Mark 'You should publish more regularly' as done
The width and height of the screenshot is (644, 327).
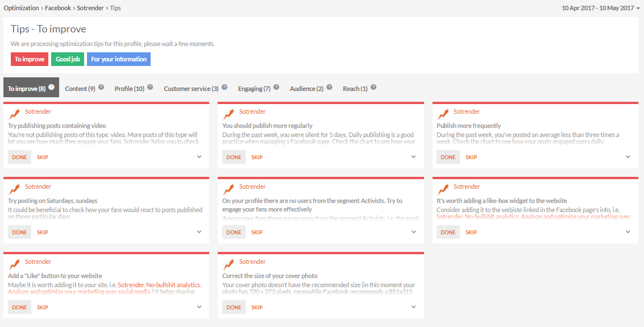pos(234,157)
